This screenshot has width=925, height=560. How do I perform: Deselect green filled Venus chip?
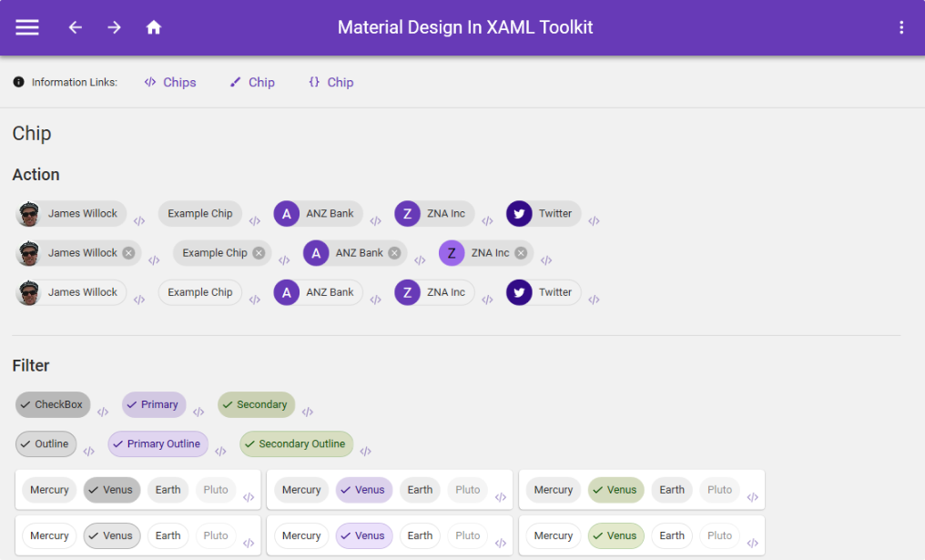(615, 490)
